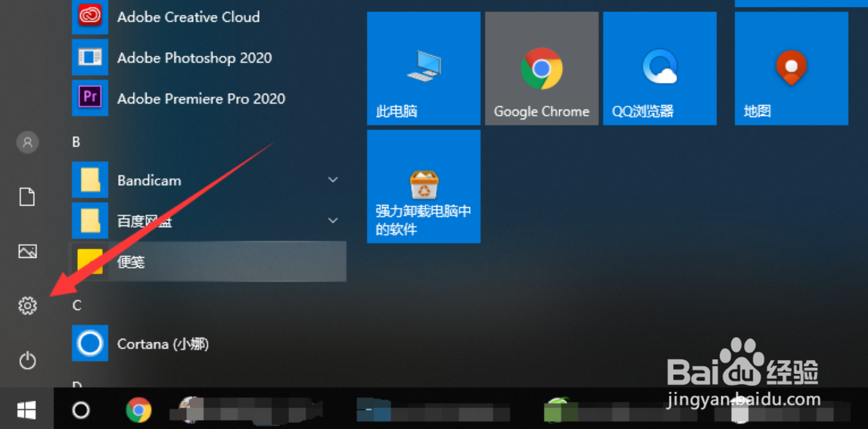Open Chrome from the taskbar

(x=138, y=410)
